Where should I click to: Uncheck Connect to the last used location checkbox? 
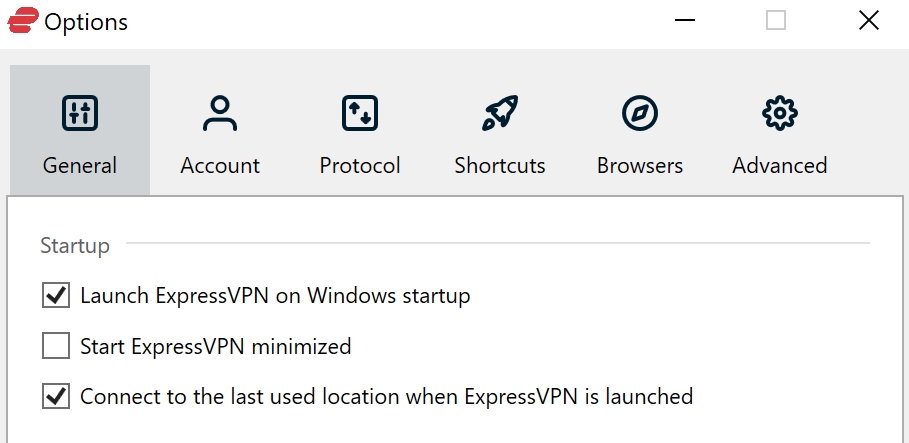[56, 397]
